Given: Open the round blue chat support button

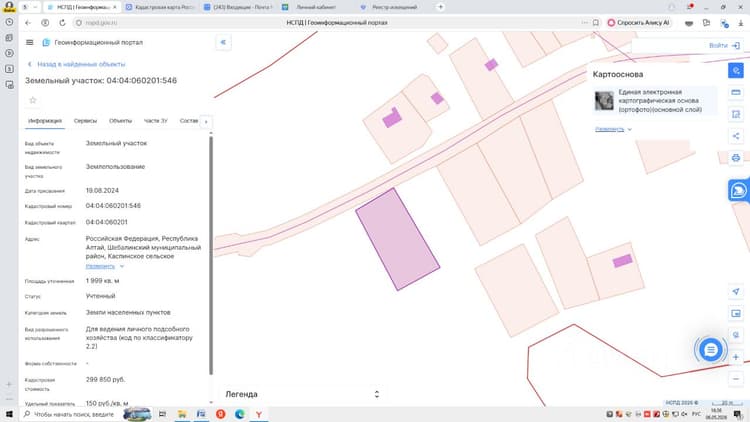Looking at the screenshot, I should click(x=711, y=350).
